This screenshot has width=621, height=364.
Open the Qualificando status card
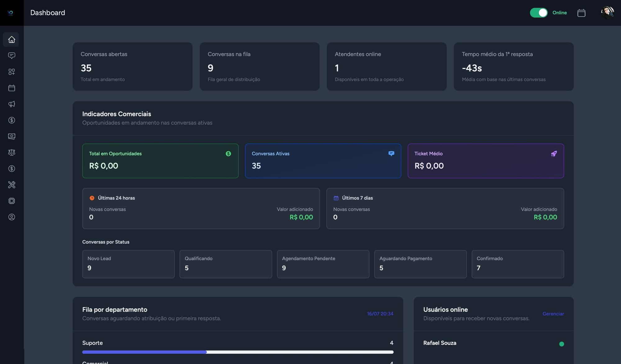click(226, 264)
